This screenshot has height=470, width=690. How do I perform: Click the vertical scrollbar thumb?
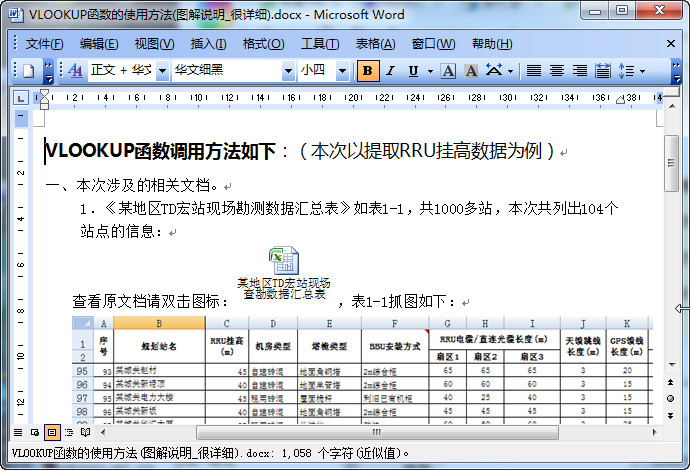[672, 163]
